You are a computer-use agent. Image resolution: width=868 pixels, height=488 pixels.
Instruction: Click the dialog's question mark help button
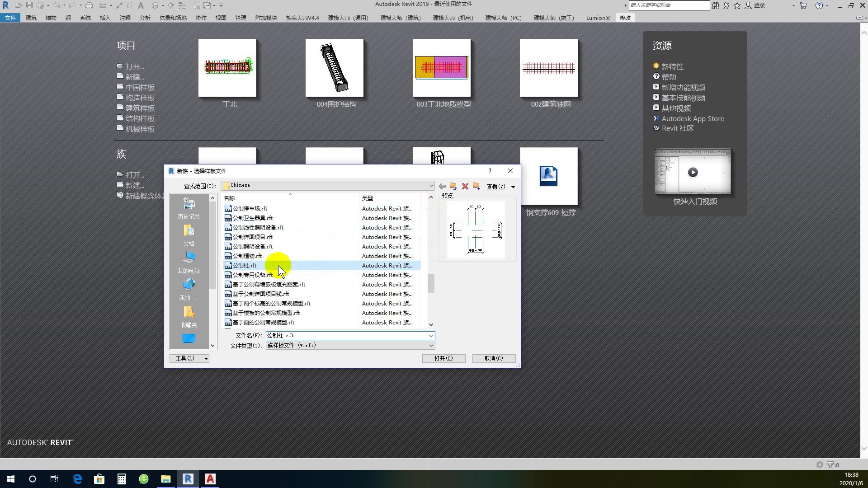(490, 171)
